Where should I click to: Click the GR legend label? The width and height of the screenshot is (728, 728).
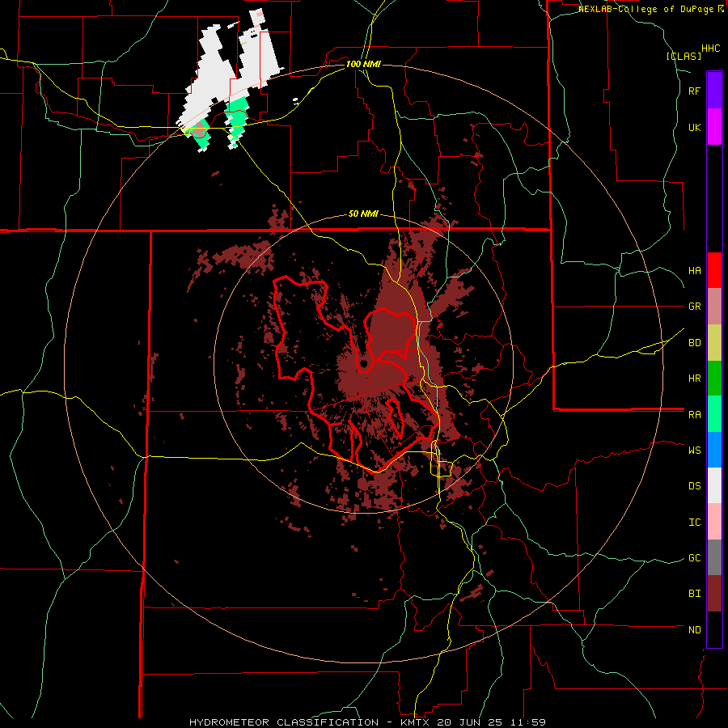694,307
